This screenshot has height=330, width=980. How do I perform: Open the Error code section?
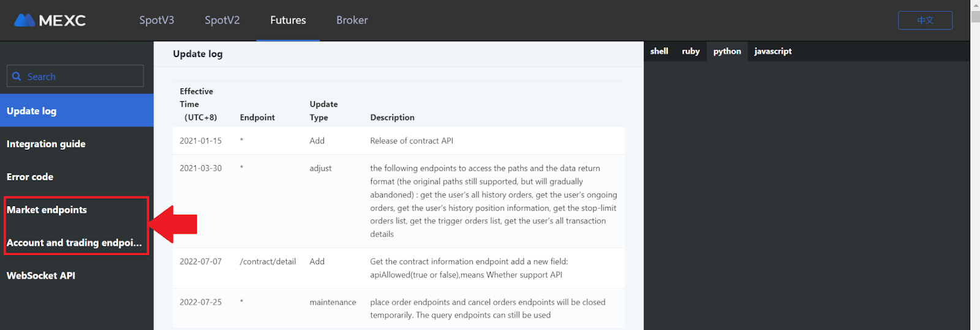(x=77, y=177)
